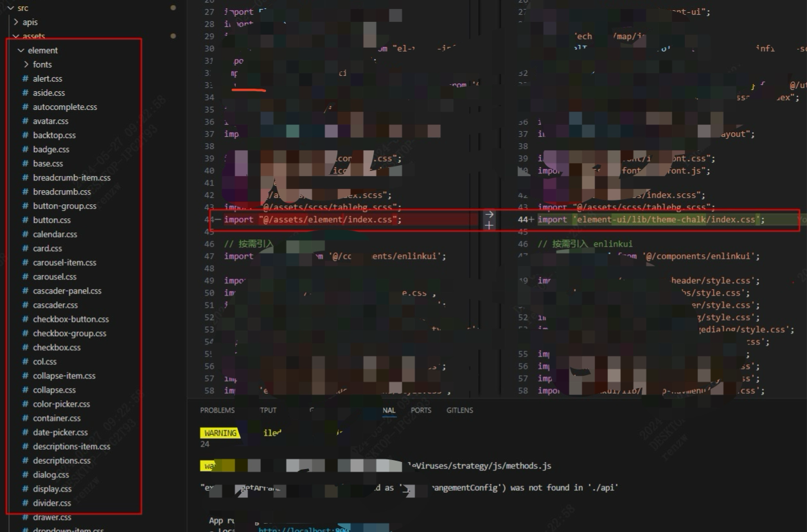Click the yellow WARNING badge in terminal
Image resolution: width=807 pixels, height=532 pixels.
click(220, 433)
